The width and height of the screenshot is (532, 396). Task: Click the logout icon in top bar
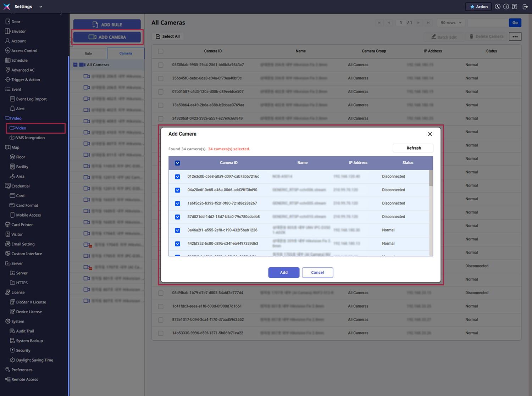coord(525,7)
